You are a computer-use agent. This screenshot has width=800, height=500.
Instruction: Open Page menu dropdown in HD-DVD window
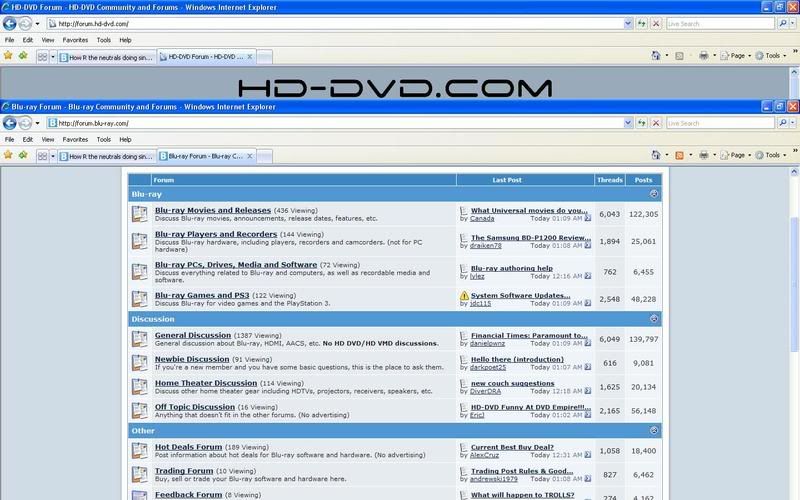pyautogui.click(x=749, y=56)
